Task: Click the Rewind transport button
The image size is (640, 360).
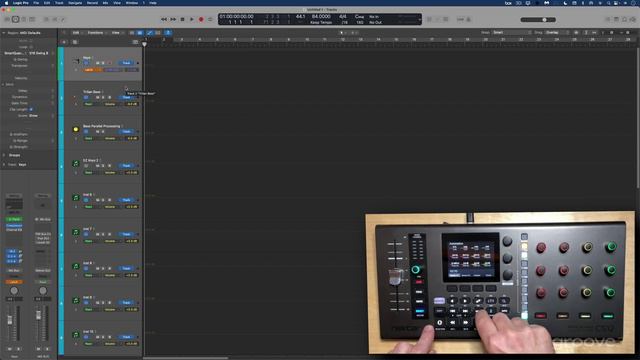Action: pyautogui.click(x=164, y=19)
